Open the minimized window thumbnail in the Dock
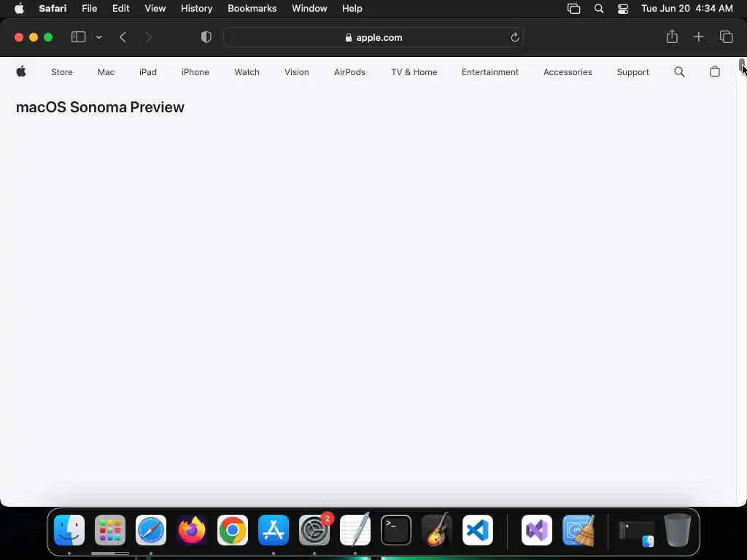 [636, 533]
